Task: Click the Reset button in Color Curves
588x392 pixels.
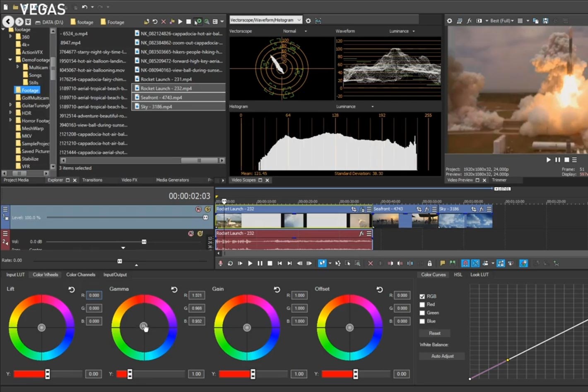Action: [434, 333]
